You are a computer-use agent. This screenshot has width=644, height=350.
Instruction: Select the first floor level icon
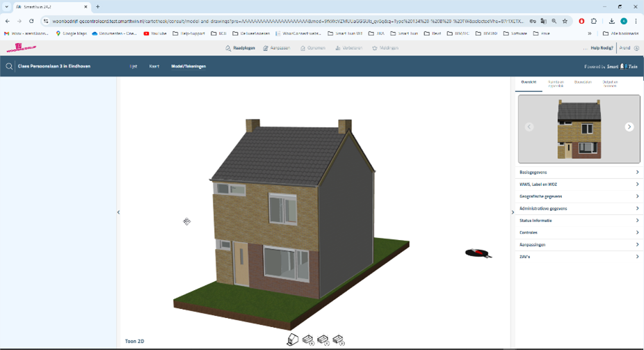323,340
